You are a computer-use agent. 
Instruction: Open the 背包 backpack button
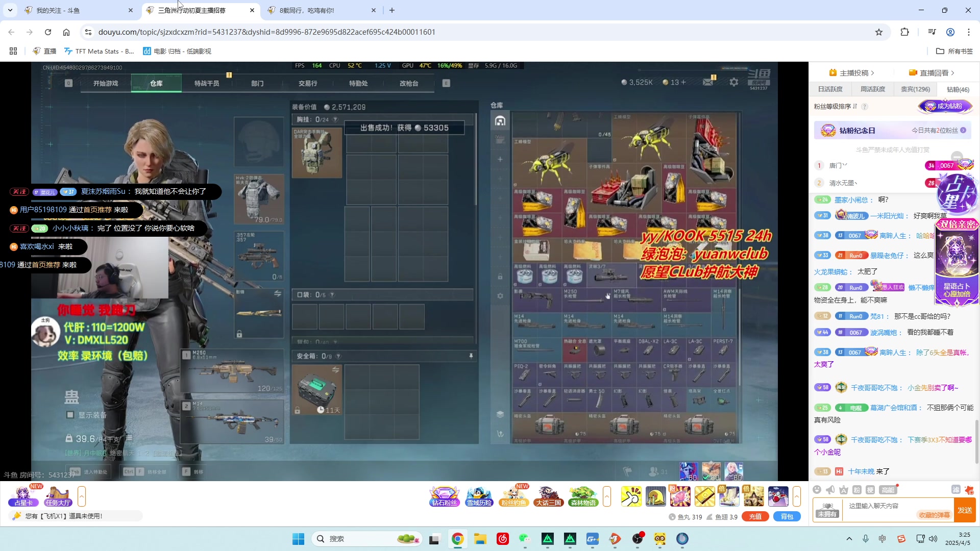pos(787,517)
